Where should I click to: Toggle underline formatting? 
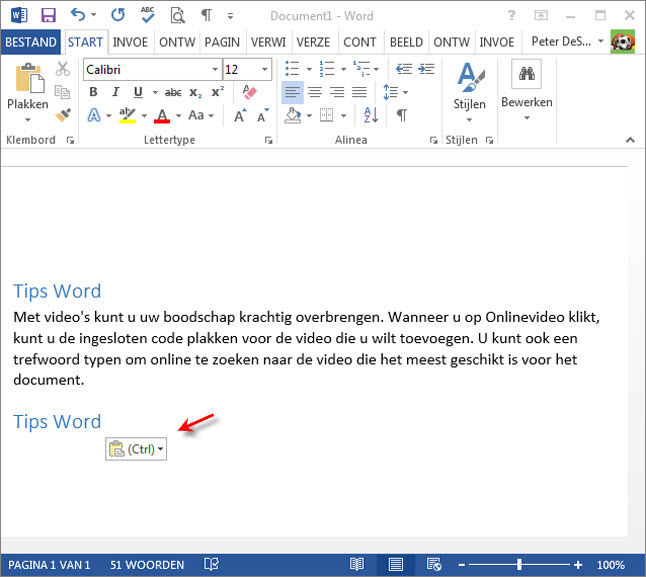tap(138, 92)
